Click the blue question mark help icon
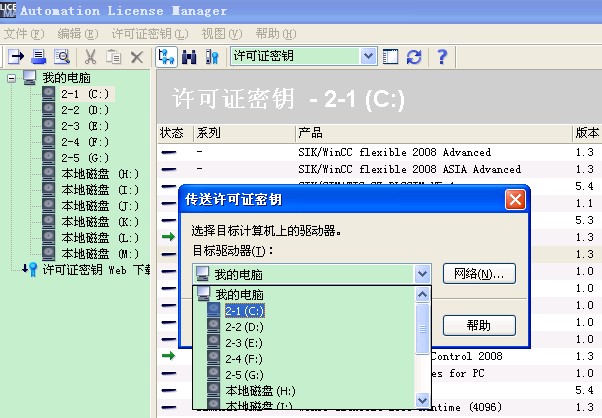602x418 pixels. pyautogui.click(x=441, y=57)
